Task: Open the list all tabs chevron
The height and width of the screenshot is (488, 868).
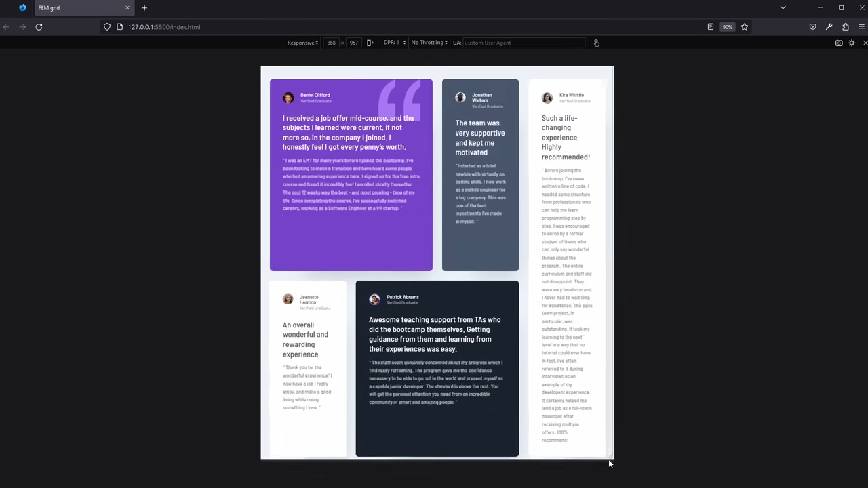Action: pos(783,8)
